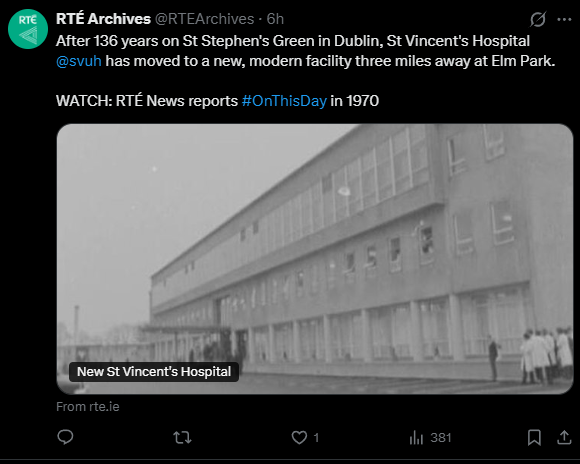Repost this tweet with retweet icon

tap(182, 438)
